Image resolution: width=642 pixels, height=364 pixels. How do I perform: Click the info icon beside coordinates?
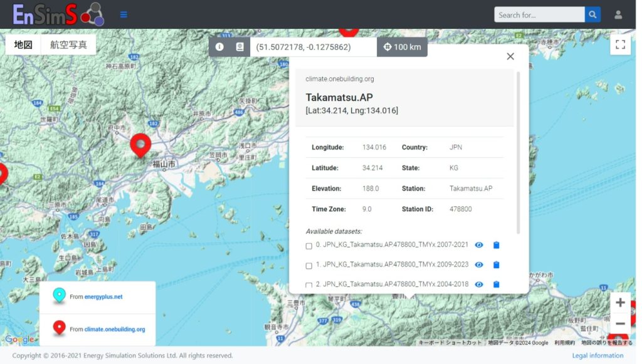coord(219,47)
